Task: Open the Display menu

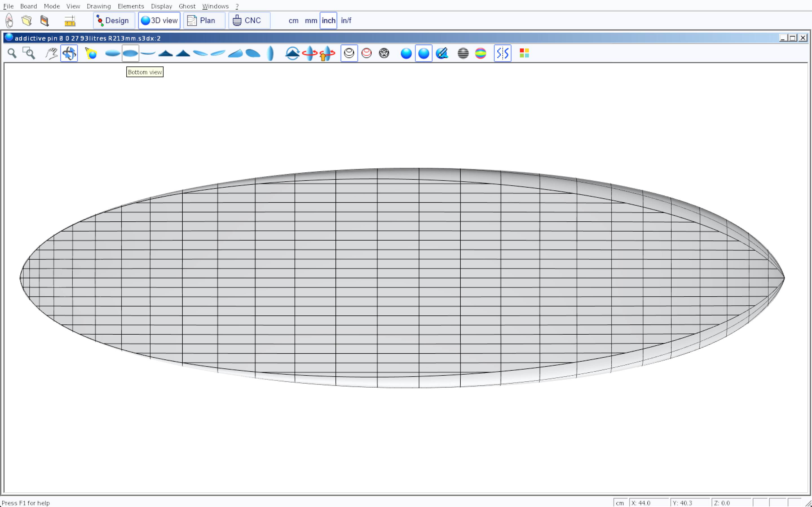Action: click(x=161, y=6)
